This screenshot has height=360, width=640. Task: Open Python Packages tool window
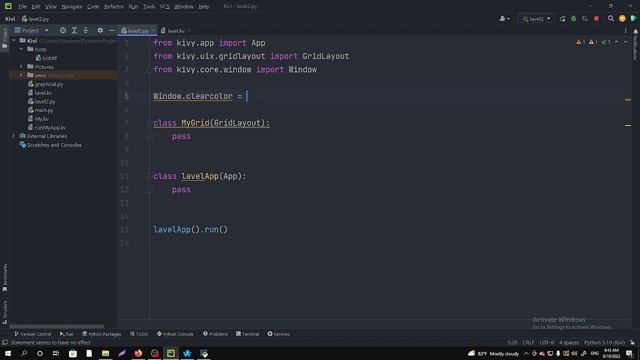(x=102, y=334)
